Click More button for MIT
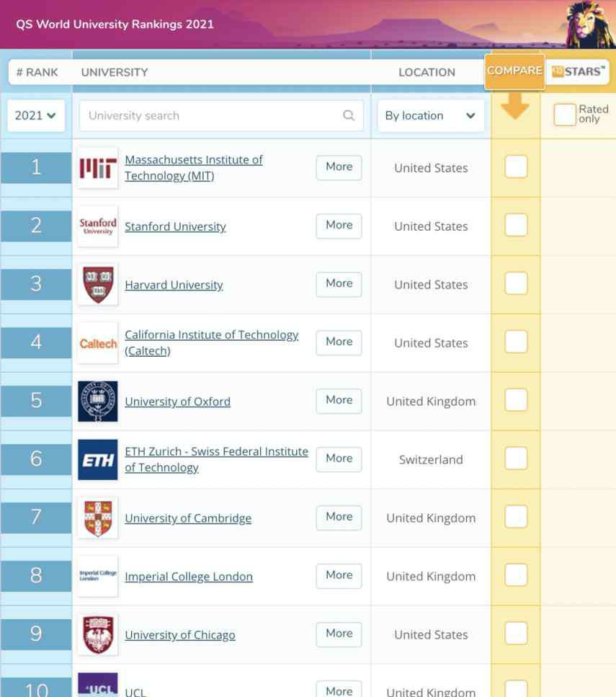Viewport: 616px width, 697px height. pos(339,167)
